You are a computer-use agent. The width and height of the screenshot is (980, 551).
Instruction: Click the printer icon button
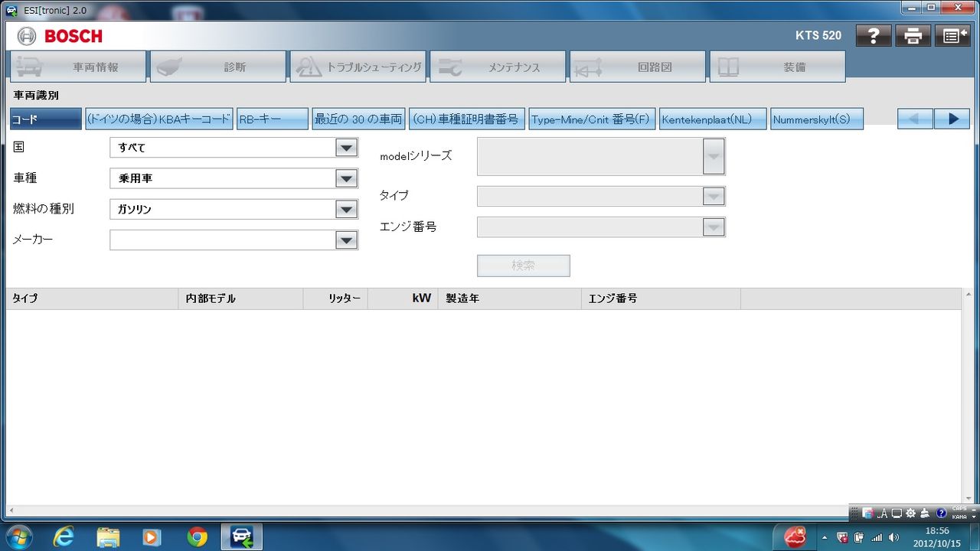(913, 35)
